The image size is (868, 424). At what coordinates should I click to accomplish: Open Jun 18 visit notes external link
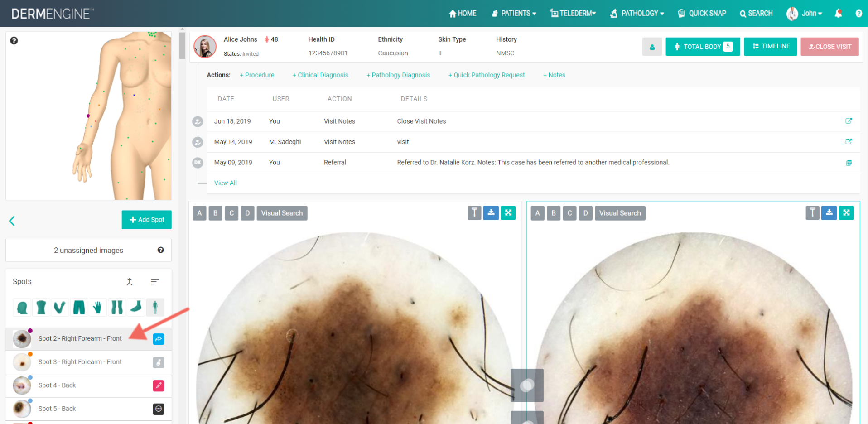tap(849, 121)
